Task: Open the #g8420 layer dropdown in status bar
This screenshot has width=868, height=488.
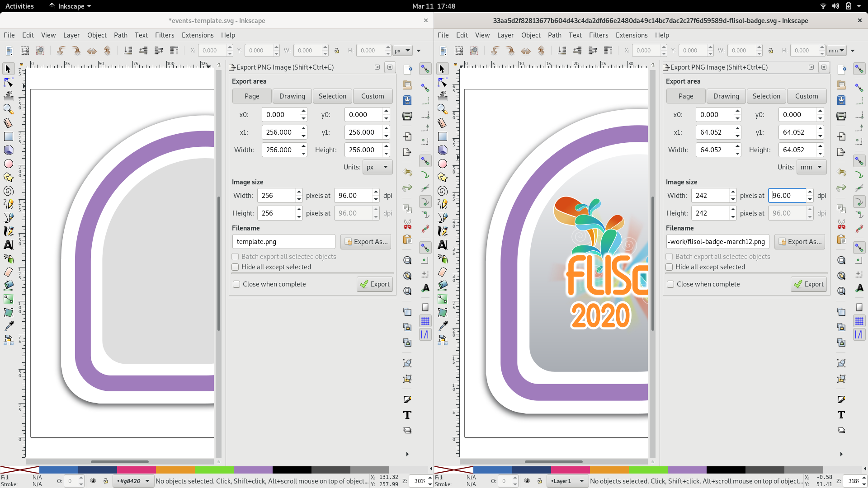Action: tap(133, 481)
